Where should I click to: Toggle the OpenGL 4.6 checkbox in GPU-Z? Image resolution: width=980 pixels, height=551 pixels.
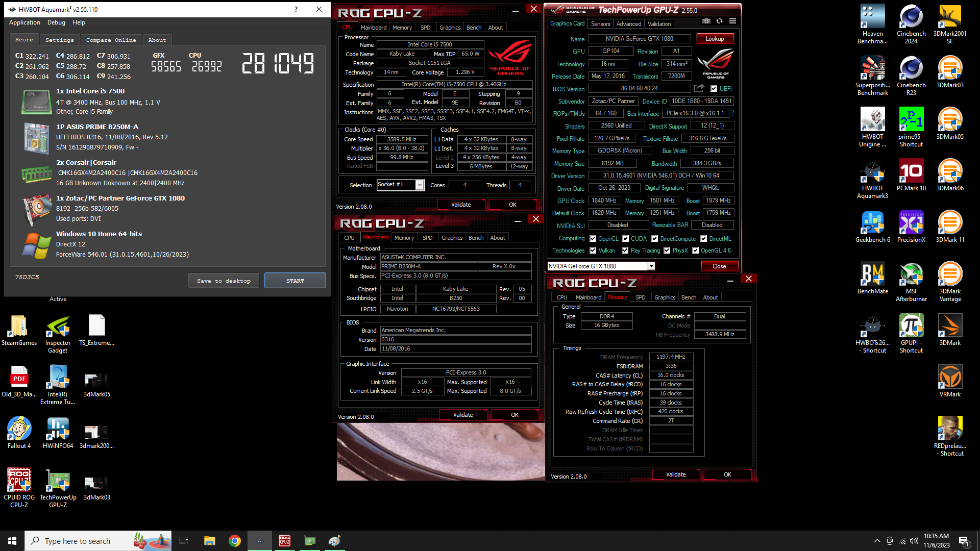[695, 251]
